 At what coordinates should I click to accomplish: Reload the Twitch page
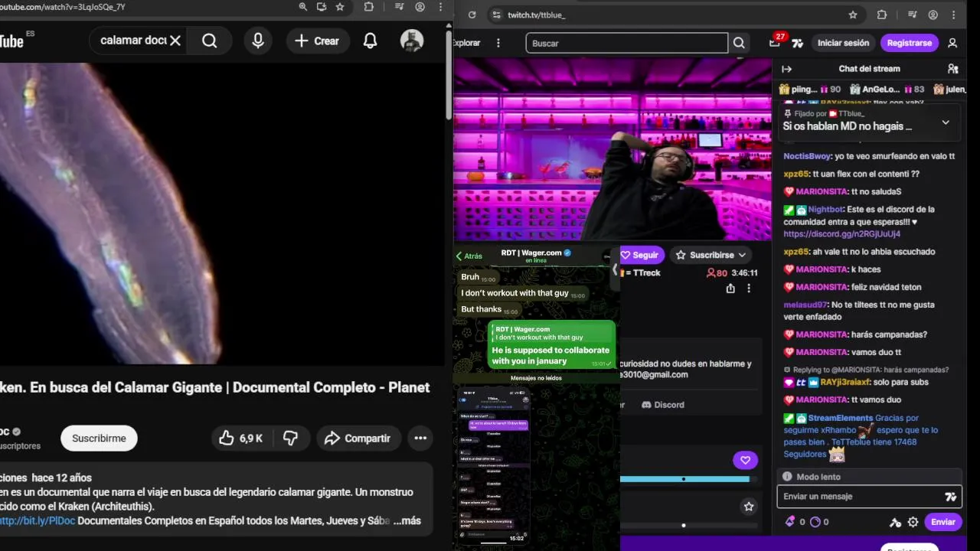pos(472,15)
